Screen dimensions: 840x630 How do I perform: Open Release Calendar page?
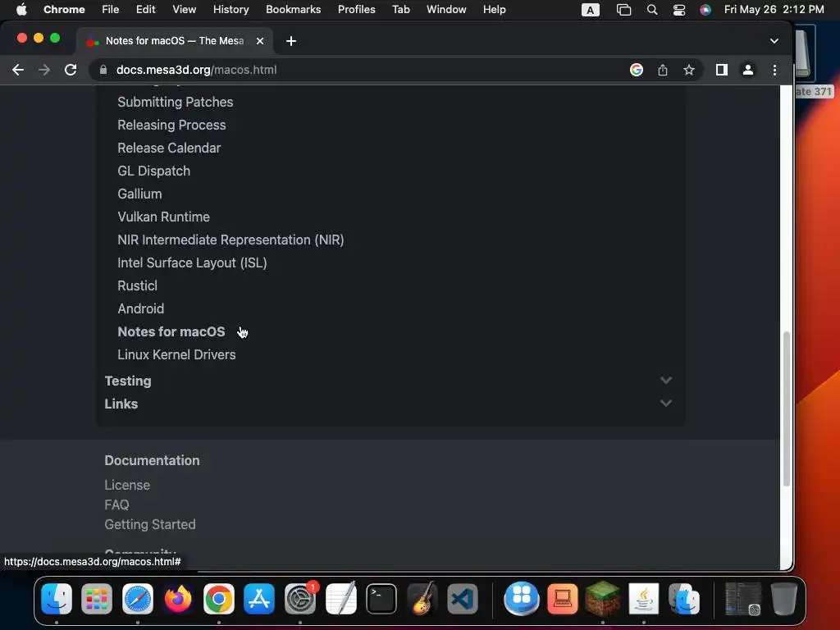pyautogui.click(x=169, y=148)
